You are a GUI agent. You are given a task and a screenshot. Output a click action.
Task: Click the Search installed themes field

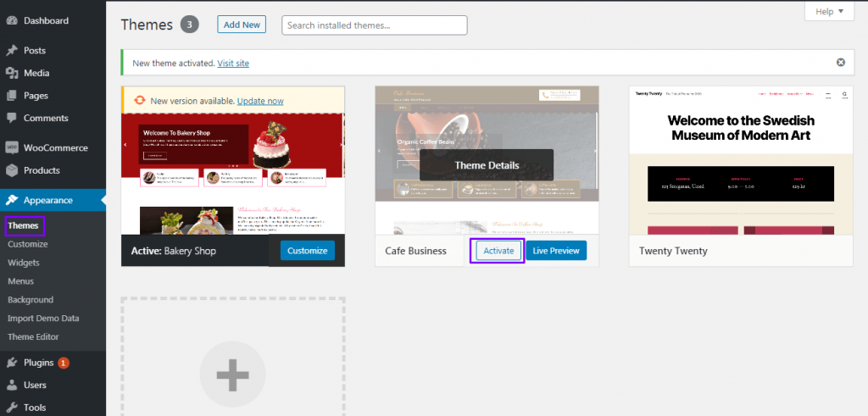point(374,25)
